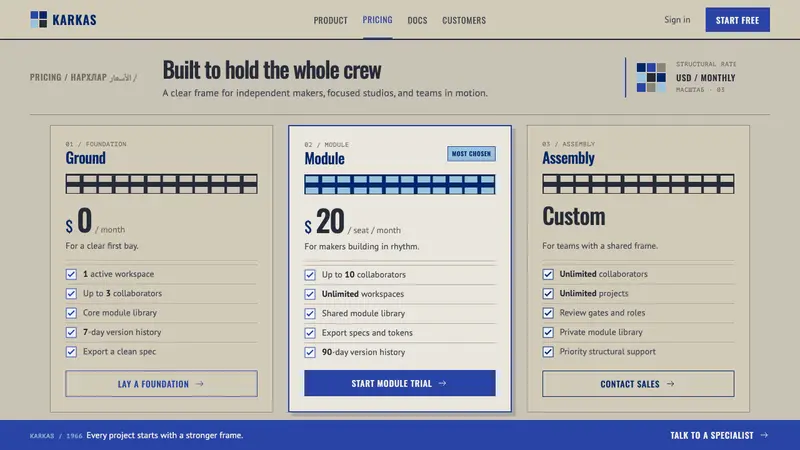Open the Product menu item

pos(330,20)
